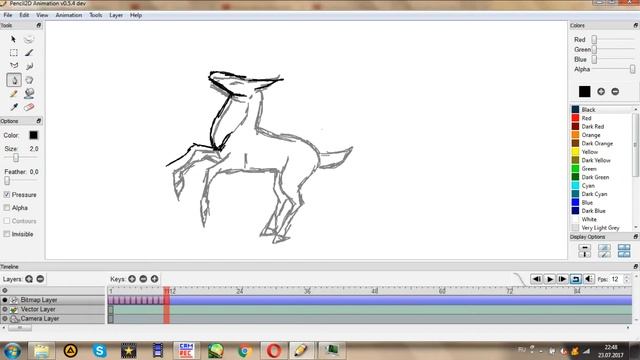Image resolution: width=640 pixels, height=360 pixels.
Task: Click the Fps value field
Action: click(x=616, y=279)
